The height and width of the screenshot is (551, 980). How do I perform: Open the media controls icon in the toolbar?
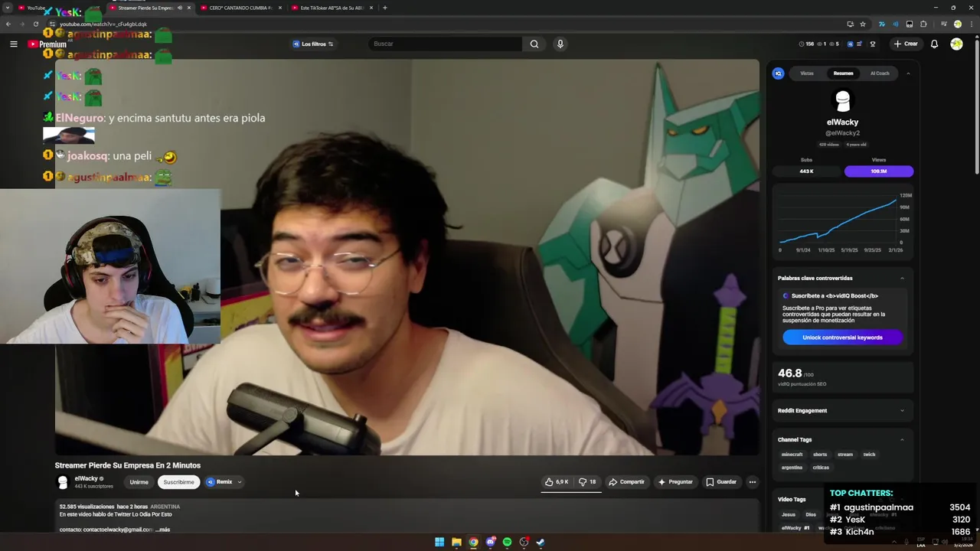[x=943, y=24]
